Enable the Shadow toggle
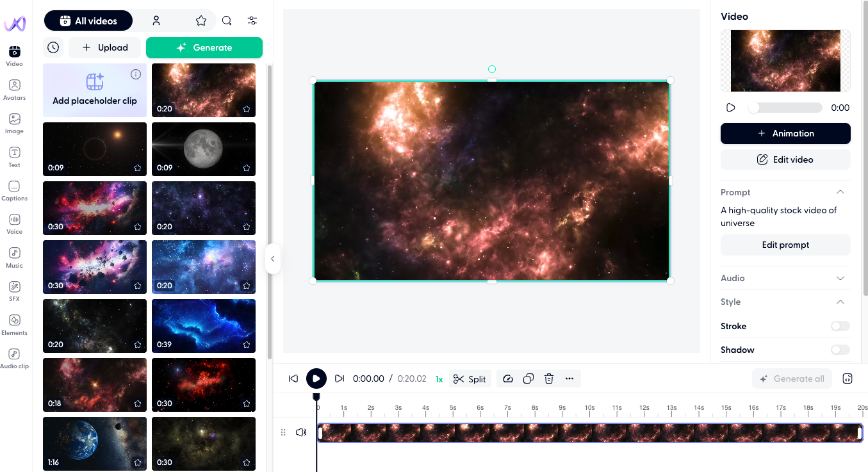 point(840,350)
